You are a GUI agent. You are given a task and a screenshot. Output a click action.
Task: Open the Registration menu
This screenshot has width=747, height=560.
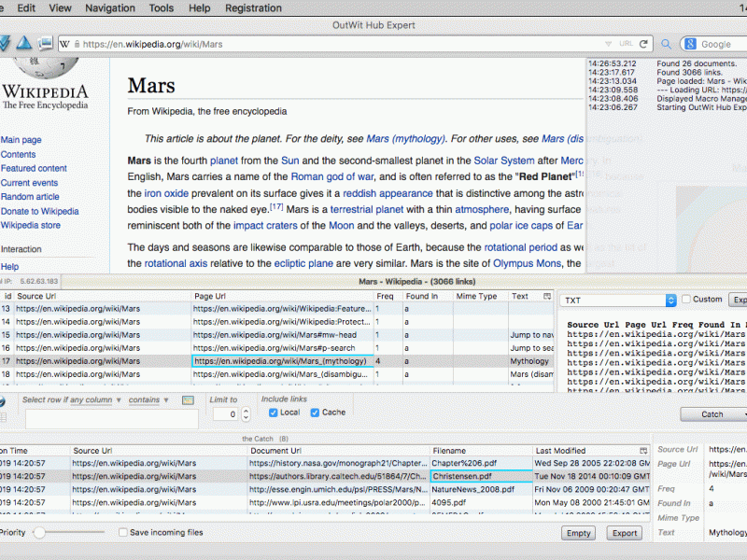pyautogui.click(x=253, y=8)
